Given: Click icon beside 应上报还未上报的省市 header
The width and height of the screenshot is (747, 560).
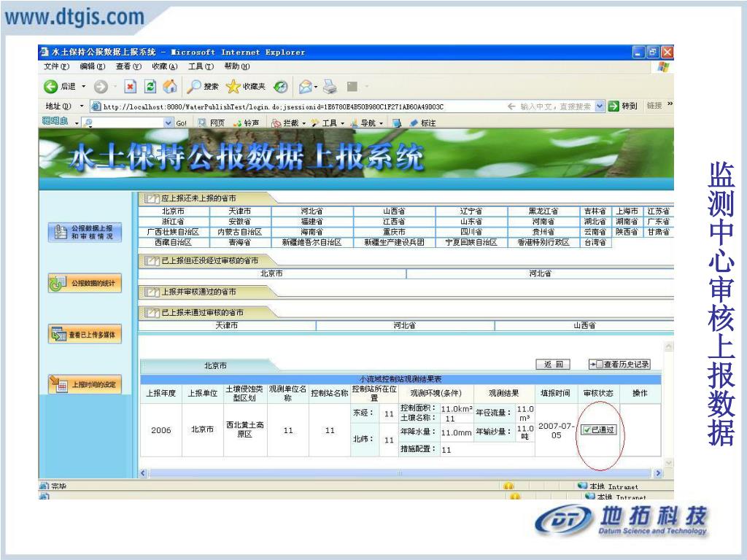Looking at the screenshot, I should [x=152, y=198].
